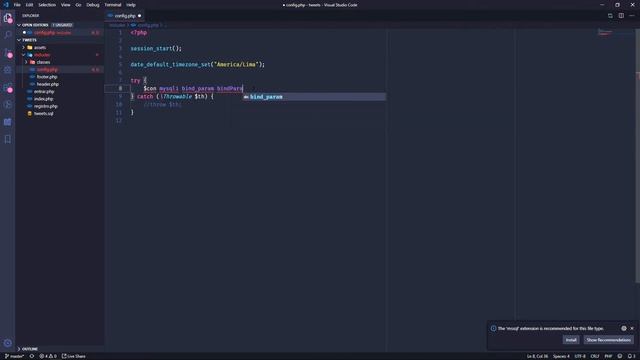The height and width of the screenshot is (360, 640).
Task: Open the notifications bell in status bar
Action: (x=631, y=356)
